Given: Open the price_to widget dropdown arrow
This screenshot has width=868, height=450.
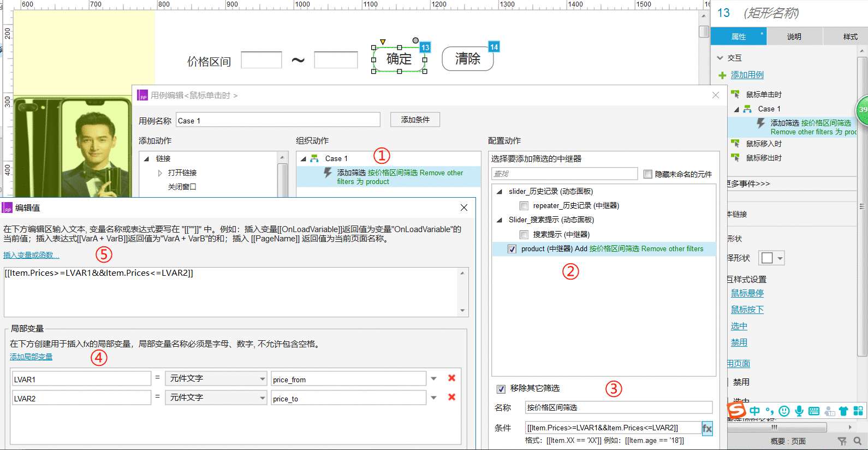Looking at the screenshot, I should (x=433, y=398).
